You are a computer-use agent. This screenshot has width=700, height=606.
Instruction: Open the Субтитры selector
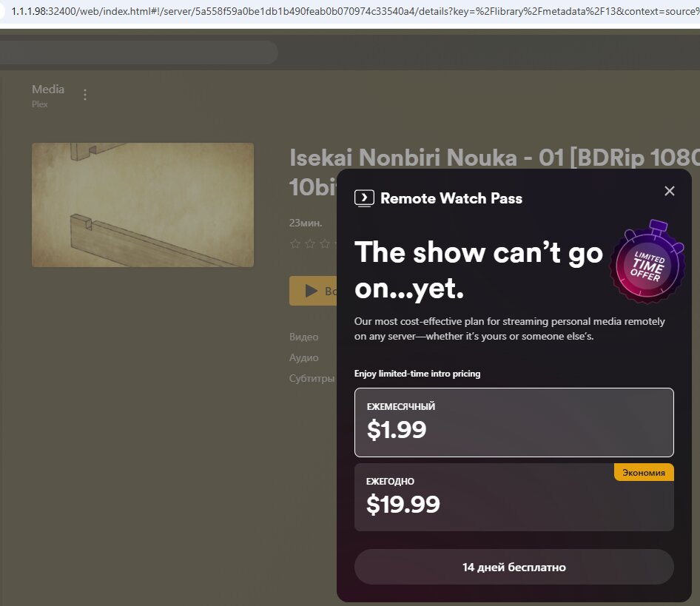point(312,378)
